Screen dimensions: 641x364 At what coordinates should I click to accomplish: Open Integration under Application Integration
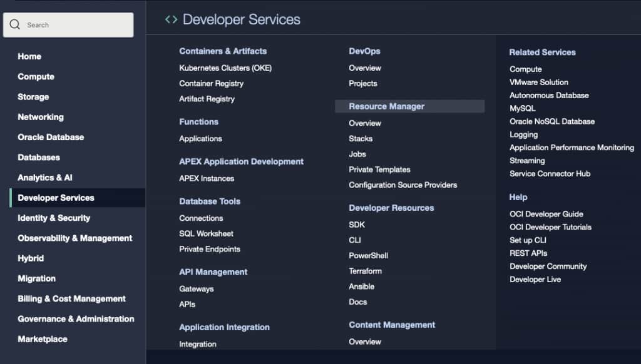click(x=198, y=344)
